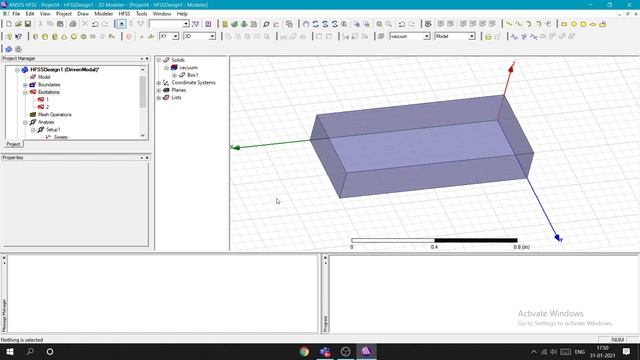The image size is (640, 360).
Task: Click the Draw cone icon
Action: click(64, 37)
